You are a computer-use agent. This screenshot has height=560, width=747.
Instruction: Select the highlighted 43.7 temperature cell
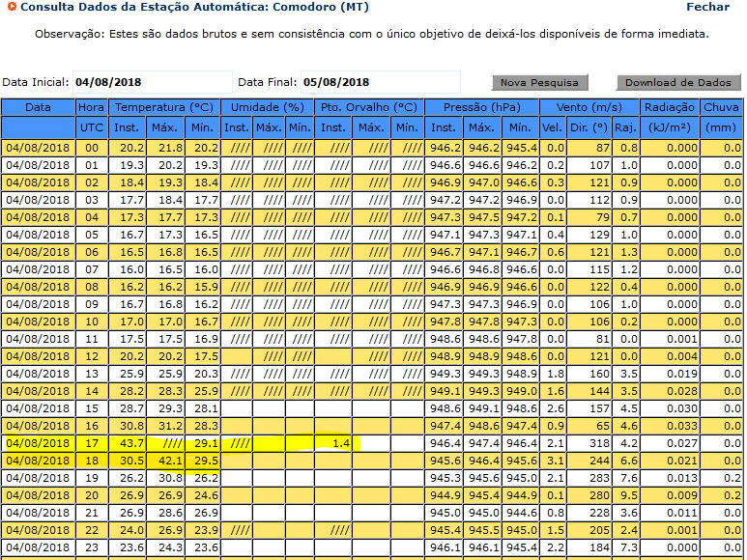point(128,443)
